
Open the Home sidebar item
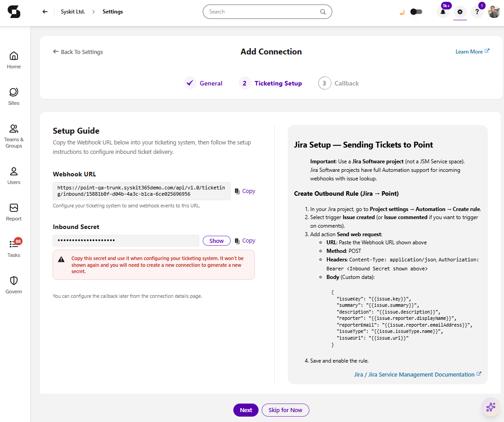pos(14,60)
